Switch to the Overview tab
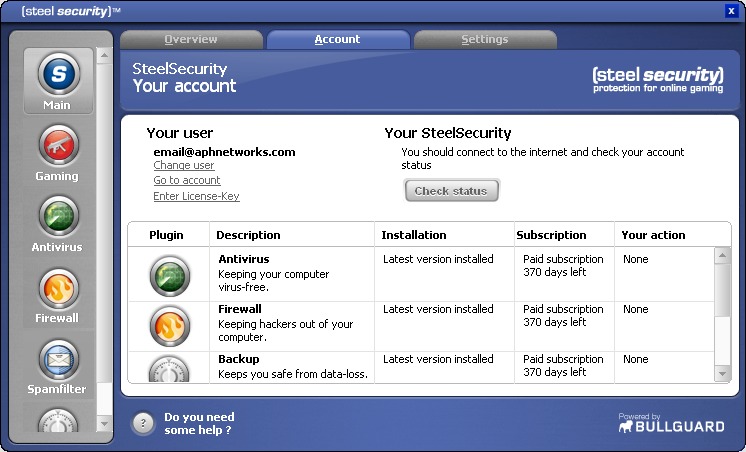This screenshot has height=452, width=746. 191,40
